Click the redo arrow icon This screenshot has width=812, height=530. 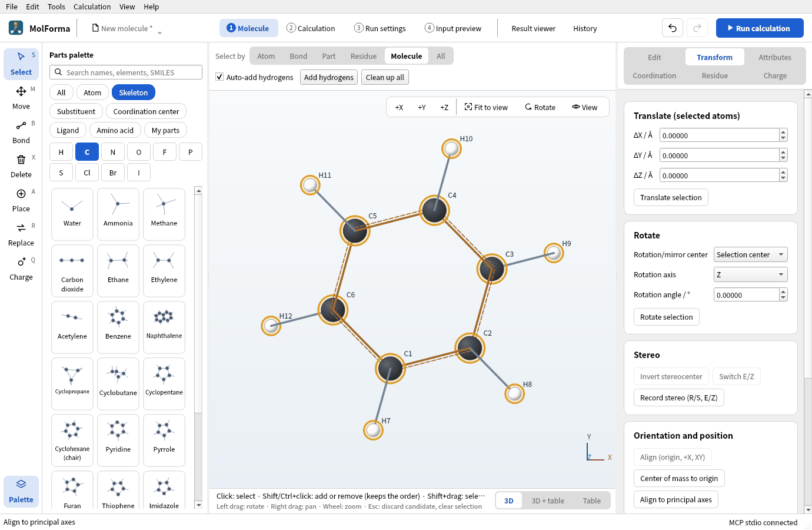[x=697, y=28]
